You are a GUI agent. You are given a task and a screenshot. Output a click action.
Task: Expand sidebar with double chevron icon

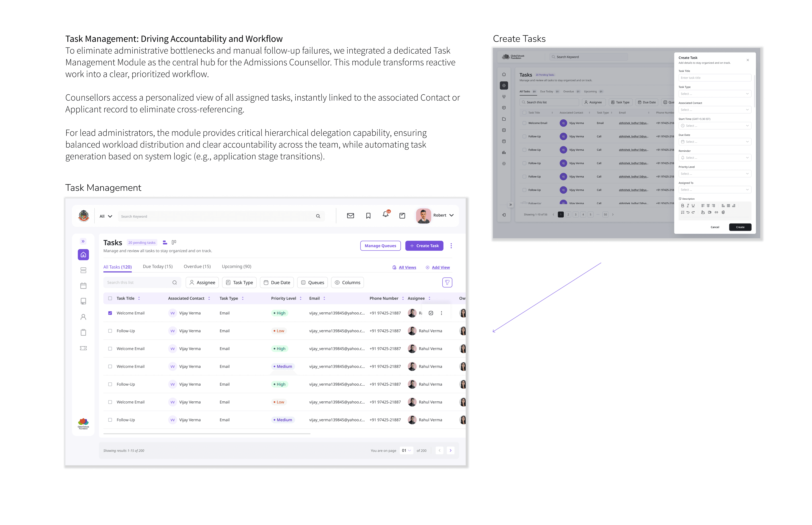[x=83, y=241]
